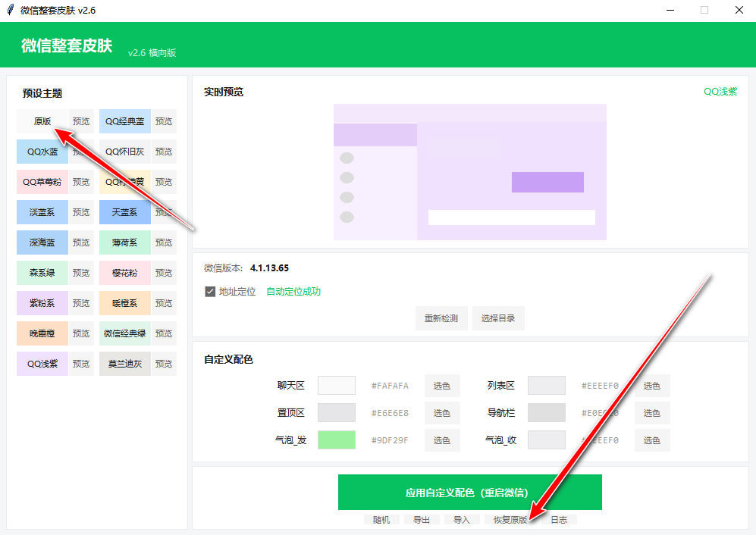Image resolution: width=756 pixels, height=535 pixels.
Task: Choose the 淡蓝系 theme
Action: (42, 212)
